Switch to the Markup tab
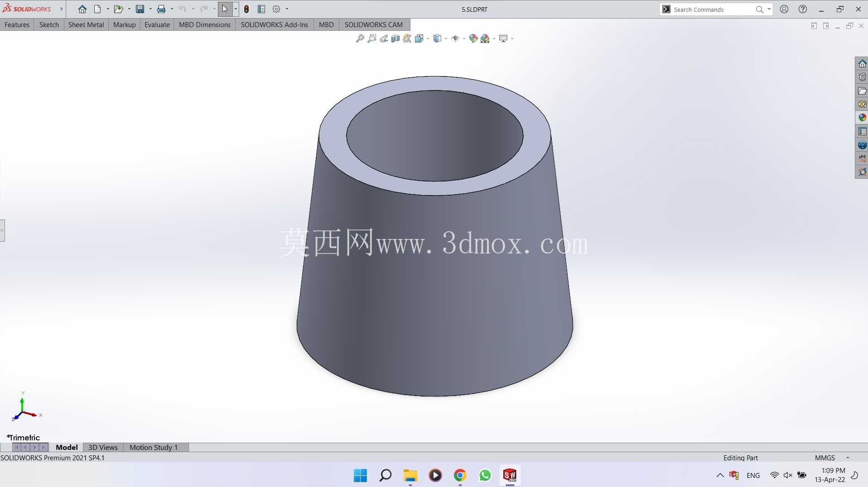 (x=125, y=25)
